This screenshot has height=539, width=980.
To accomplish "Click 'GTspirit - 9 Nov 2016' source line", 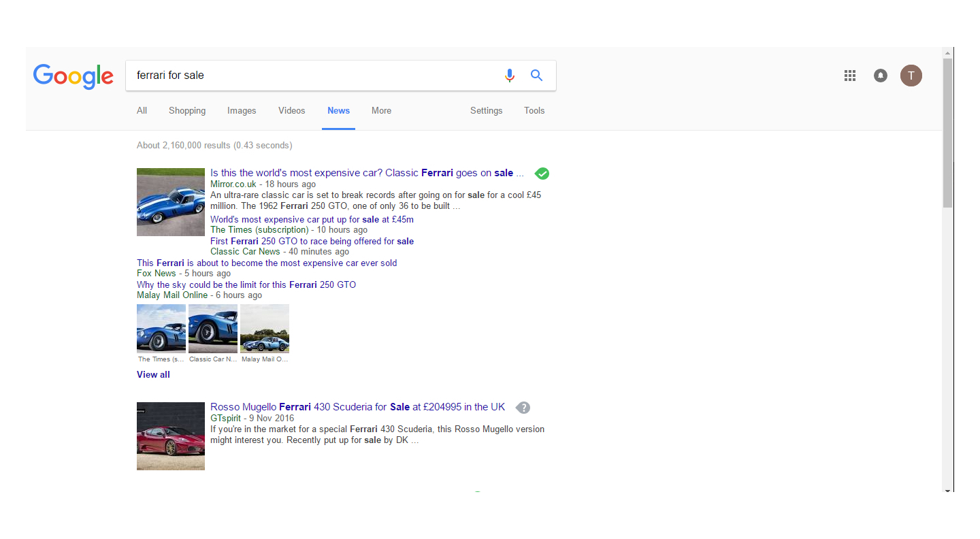I will (252, 418).
